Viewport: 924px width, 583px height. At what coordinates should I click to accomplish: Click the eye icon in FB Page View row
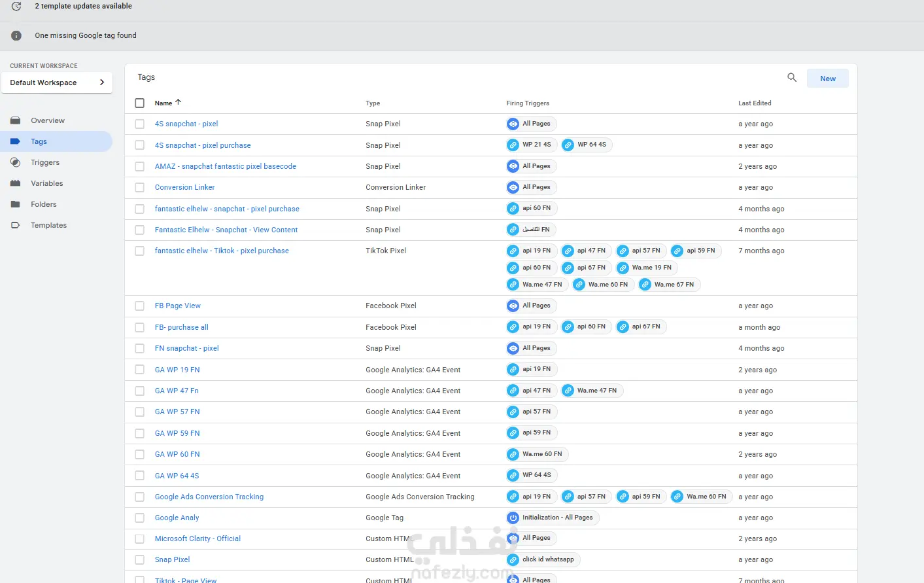[513, 306]
